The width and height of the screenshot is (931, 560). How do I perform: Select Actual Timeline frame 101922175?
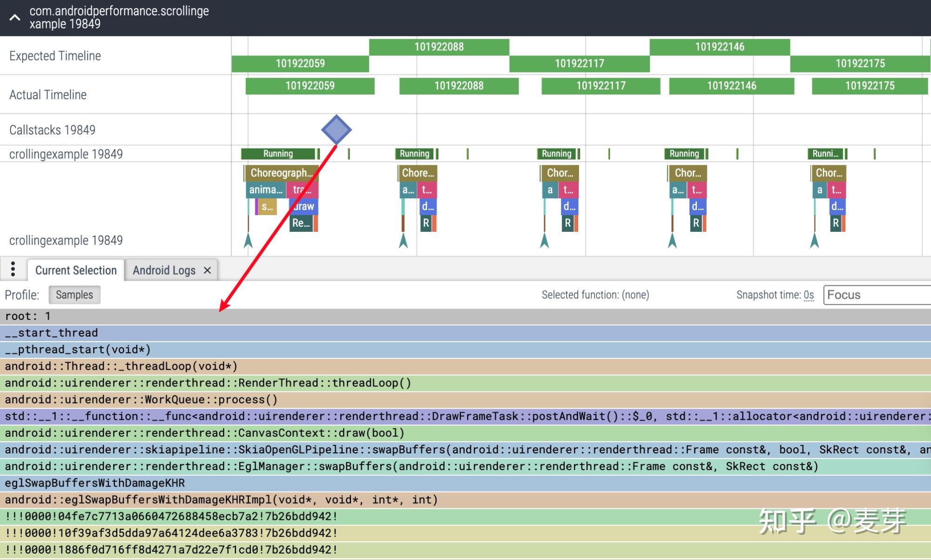tap(869, 86)
